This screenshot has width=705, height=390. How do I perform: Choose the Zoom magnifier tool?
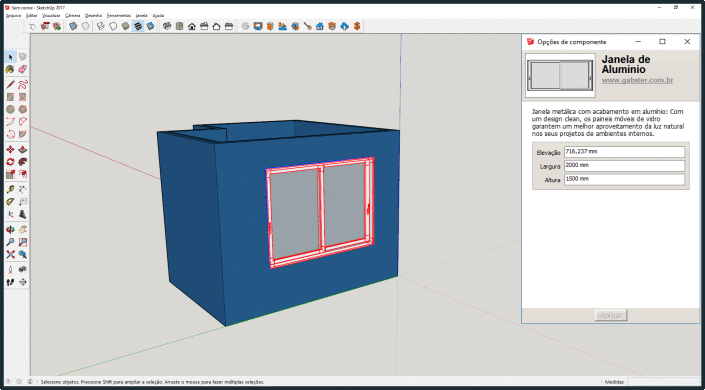10,242
